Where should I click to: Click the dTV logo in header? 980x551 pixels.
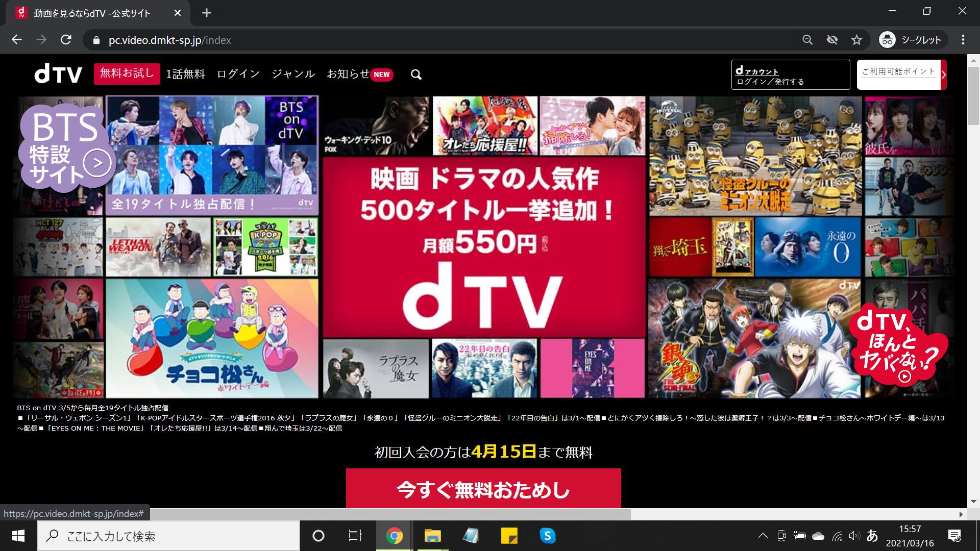click(x=58, y=74)
